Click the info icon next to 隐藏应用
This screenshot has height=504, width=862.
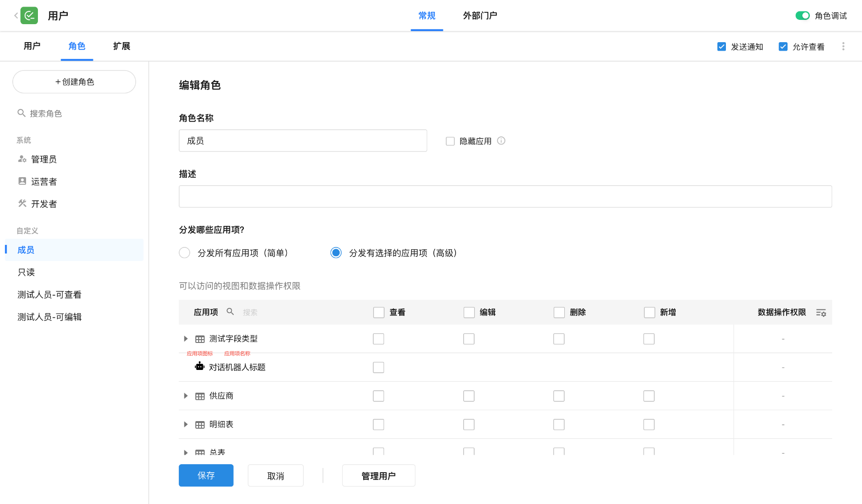click(501, 141)
